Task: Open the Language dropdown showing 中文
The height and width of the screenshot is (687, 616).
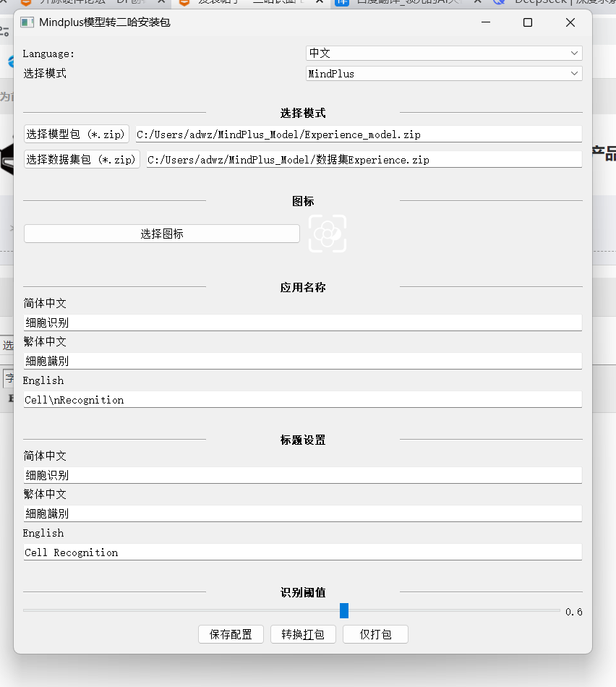Action: pyautogui.click(x=442, y=53)
